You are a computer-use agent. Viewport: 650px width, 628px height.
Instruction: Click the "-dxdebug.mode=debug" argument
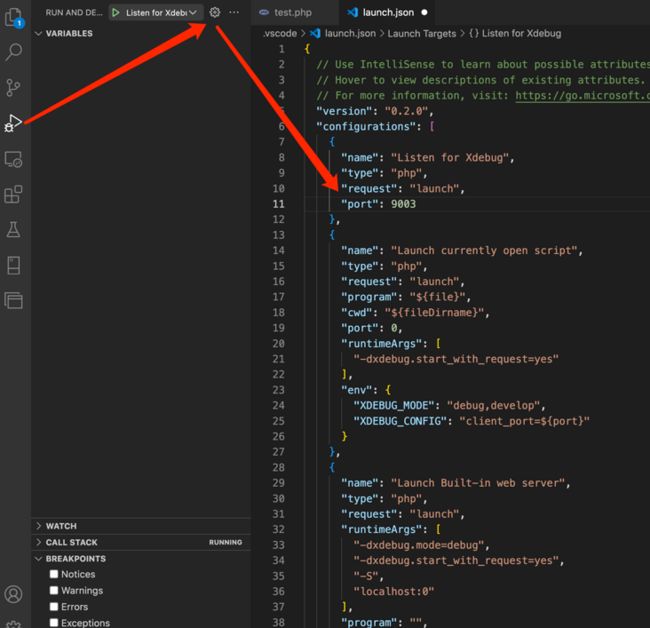[x=419, y=545]
